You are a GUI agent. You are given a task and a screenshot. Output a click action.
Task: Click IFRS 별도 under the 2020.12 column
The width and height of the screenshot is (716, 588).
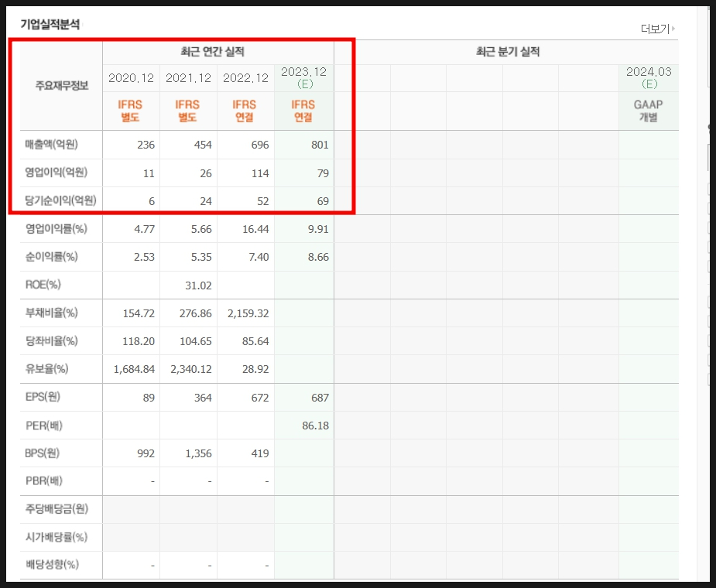(130, 111)
